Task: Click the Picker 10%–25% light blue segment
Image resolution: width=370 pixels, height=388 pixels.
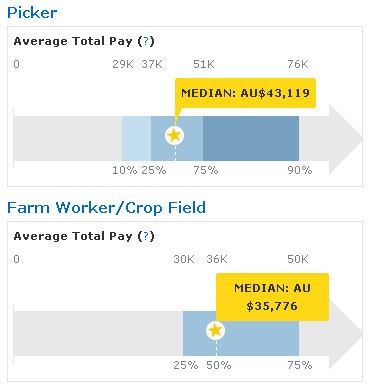Action: pos(136,138)
